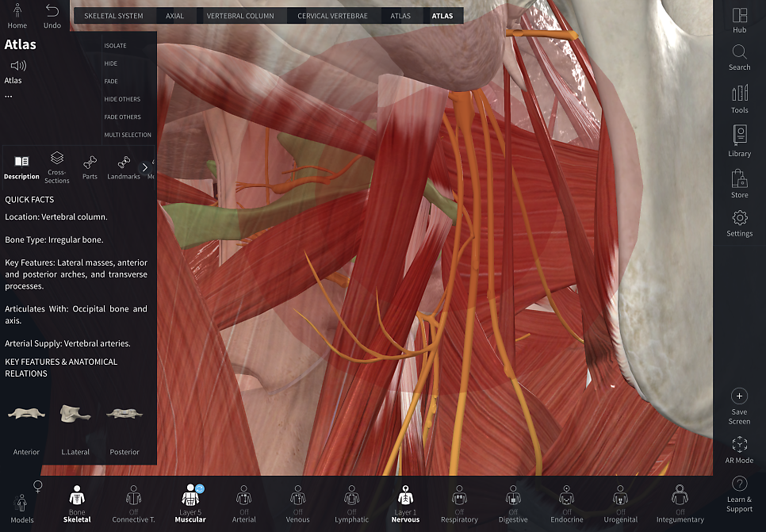Go to the Home screen
This screenshot has height=532, width=766.
[17, 16]
